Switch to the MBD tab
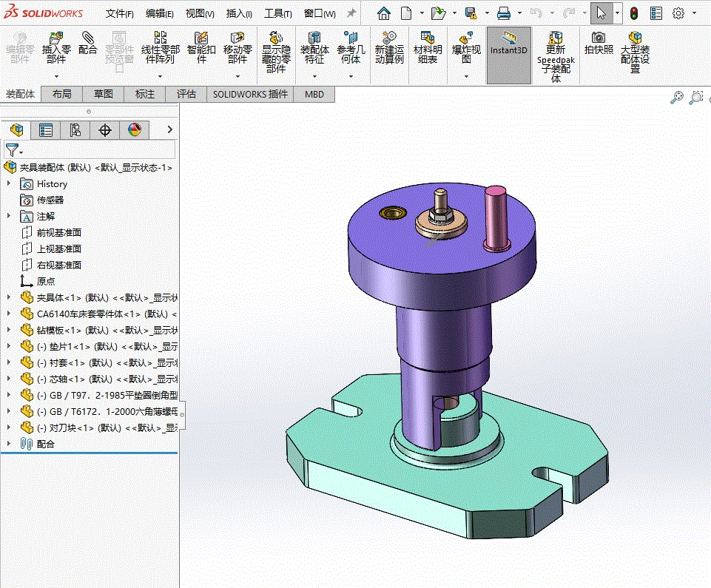The width and height of the screenshot is (711, 588). (314, 94)
